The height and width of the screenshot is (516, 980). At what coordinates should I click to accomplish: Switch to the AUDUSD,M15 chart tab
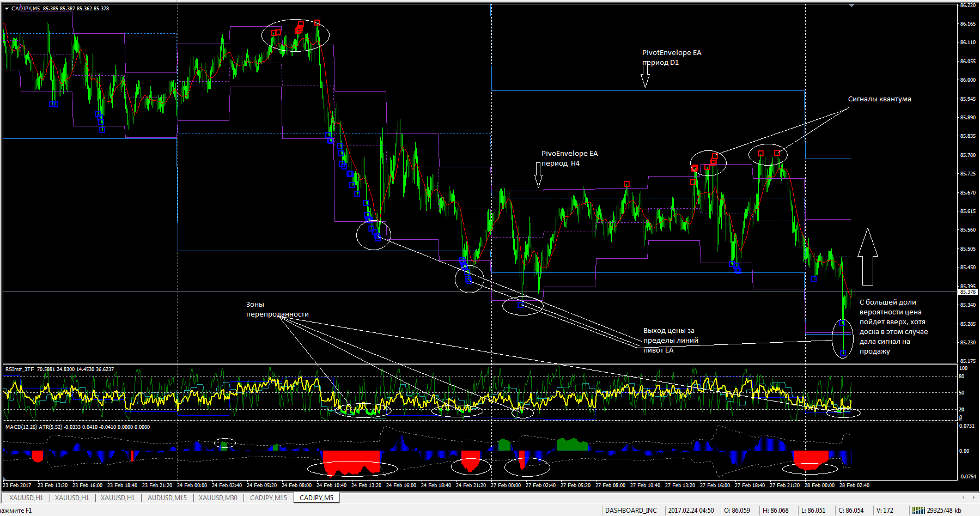(x=167, y=497)
